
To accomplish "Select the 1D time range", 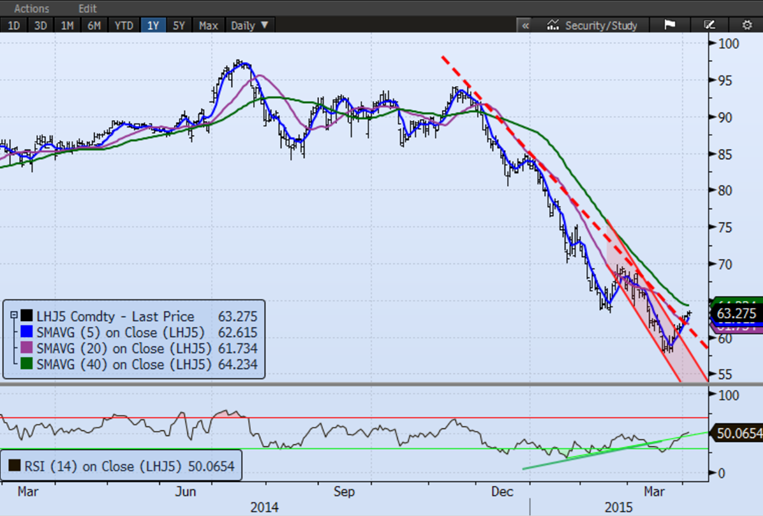I will coord(14,24).
